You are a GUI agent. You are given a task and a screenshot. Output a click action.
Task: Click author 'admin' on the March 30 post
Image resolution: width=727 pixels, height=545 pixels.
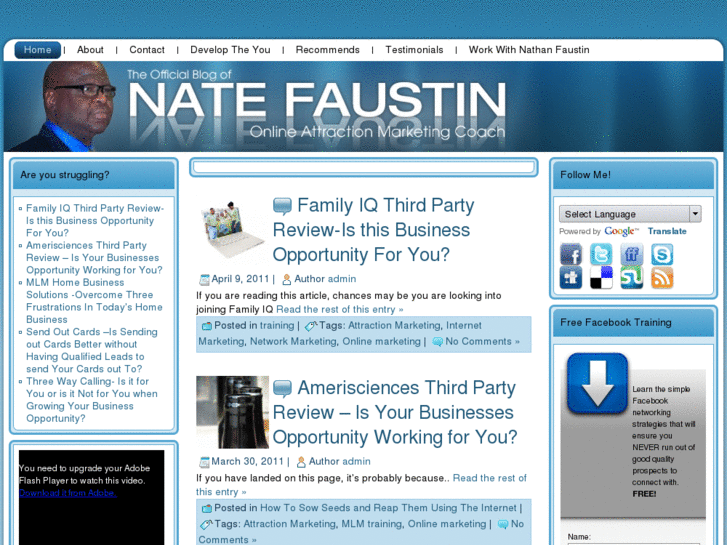tap(356, 461)
